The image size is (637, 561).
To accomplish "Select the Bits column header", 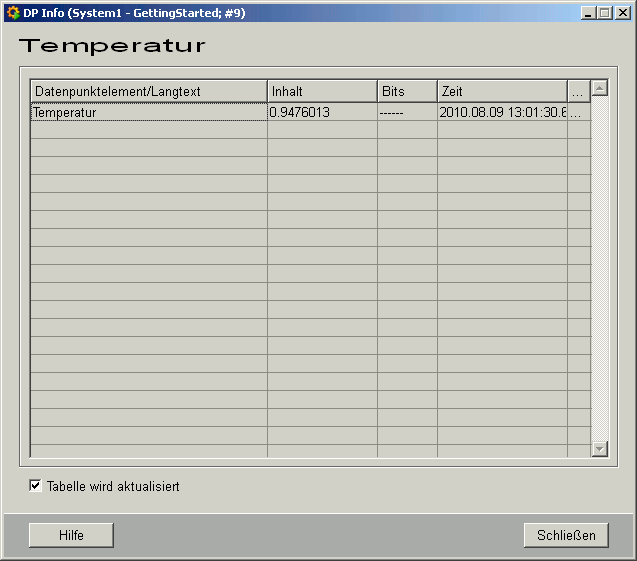I will pos(407,92).
